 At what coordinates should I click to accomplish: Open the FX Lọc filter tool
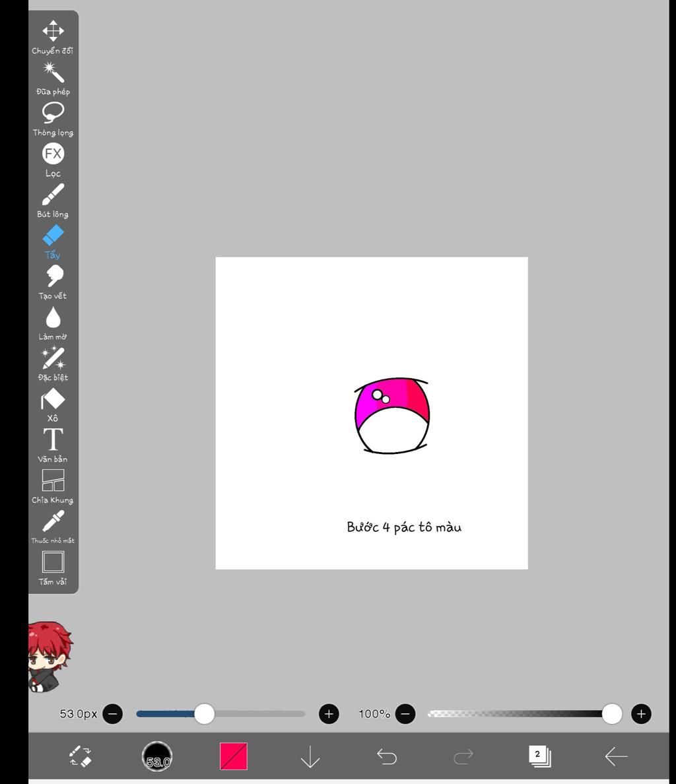52,153
